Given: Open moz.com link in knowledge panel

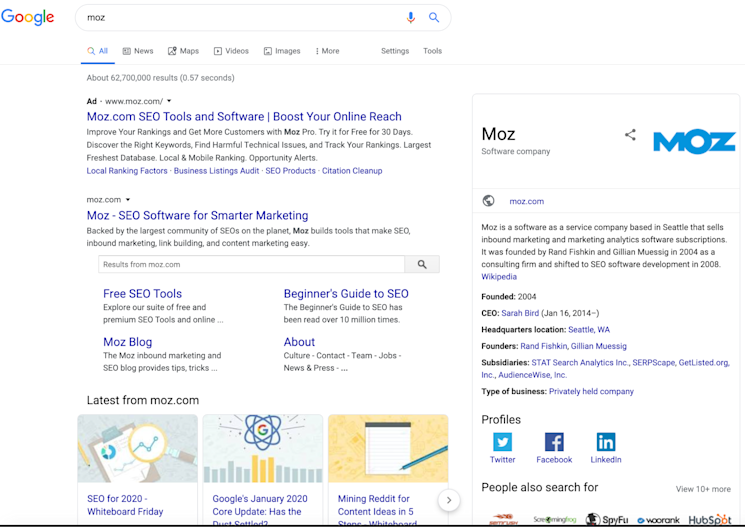Looking at the screenshot, I should point(526,201).
